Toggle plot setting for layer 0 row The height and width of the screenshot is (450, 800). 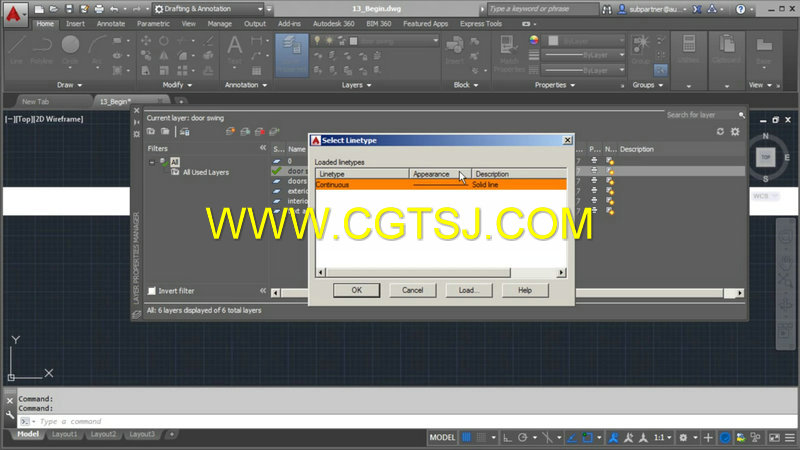pos(594,161)
